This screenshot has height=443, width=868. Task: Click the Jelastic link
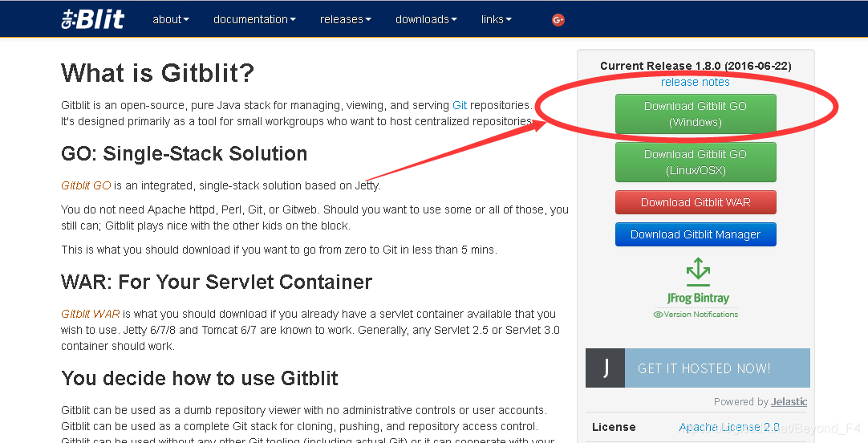click(789, 401)
